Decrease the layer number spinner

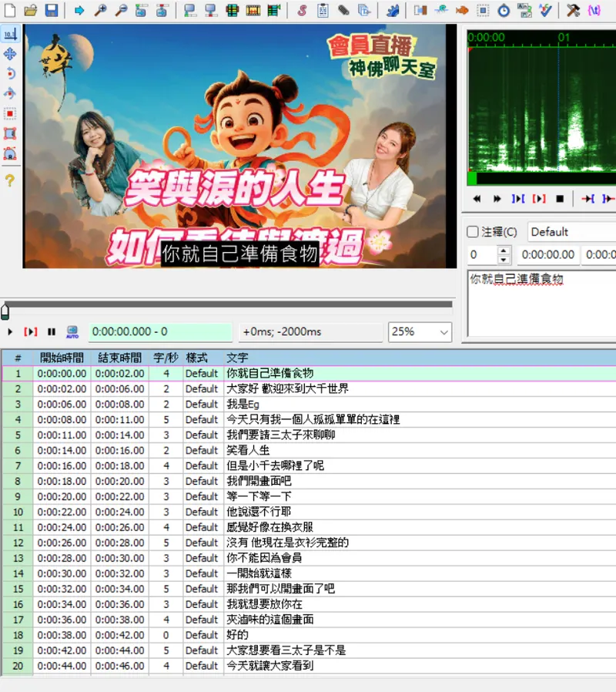(x=504, y=260)
